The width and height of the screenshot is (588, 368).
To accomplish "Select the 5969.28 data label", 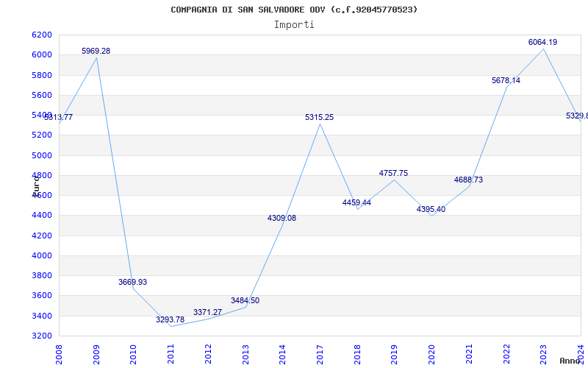I will (96, 51).
